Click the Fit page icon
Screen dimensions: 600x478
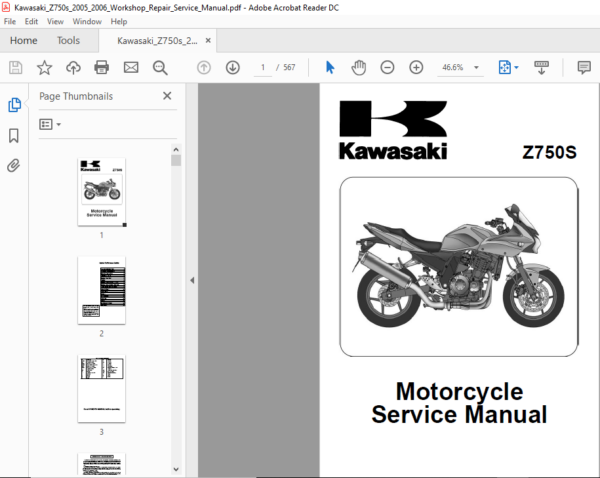[x=505, y=67]
